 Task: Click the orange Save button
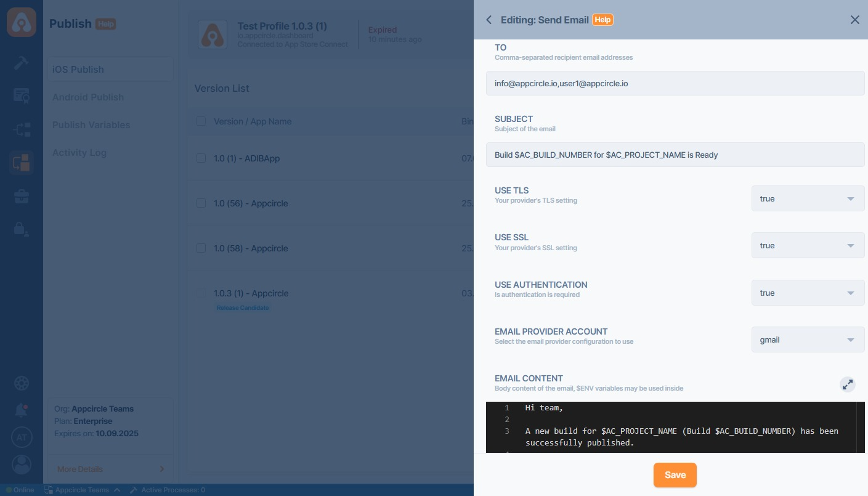point(675,475)
